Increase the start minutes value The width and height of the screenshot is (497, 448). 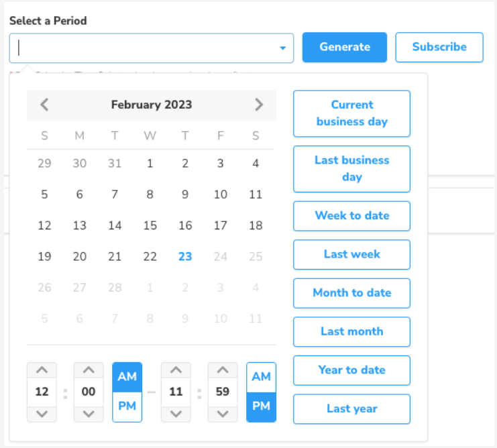[89, 371]
